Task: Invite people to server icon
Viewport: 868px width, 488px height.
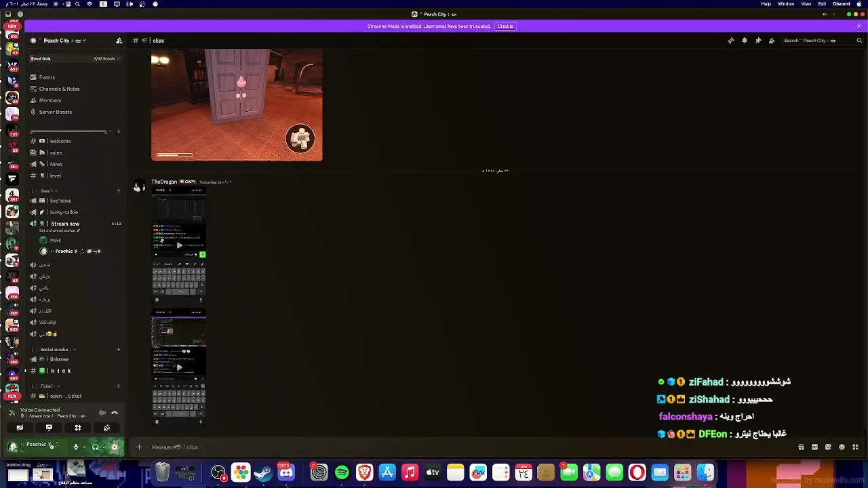Action: pos(119,41)
